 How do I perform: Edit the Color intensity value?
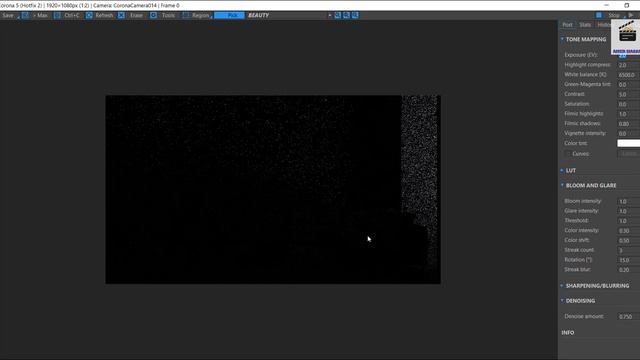pyautogui.click(x=629, y=231)
